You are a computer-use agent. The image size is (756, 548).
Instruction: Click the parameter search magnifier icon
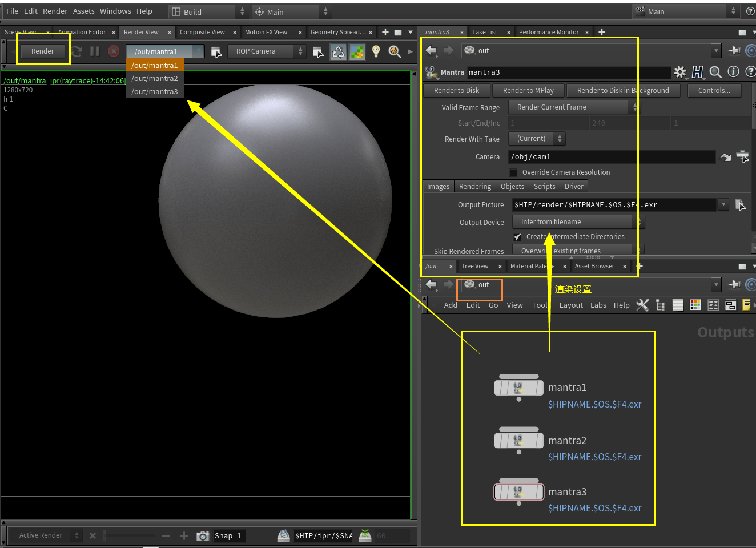(x=715, y=72)
